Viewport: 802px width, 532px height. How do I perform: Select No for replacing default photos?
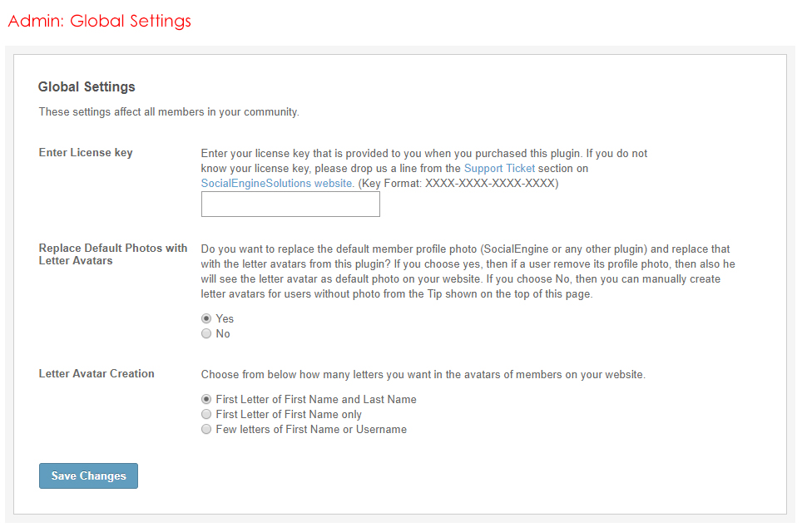pyautogui.click(x=206, y=333)
